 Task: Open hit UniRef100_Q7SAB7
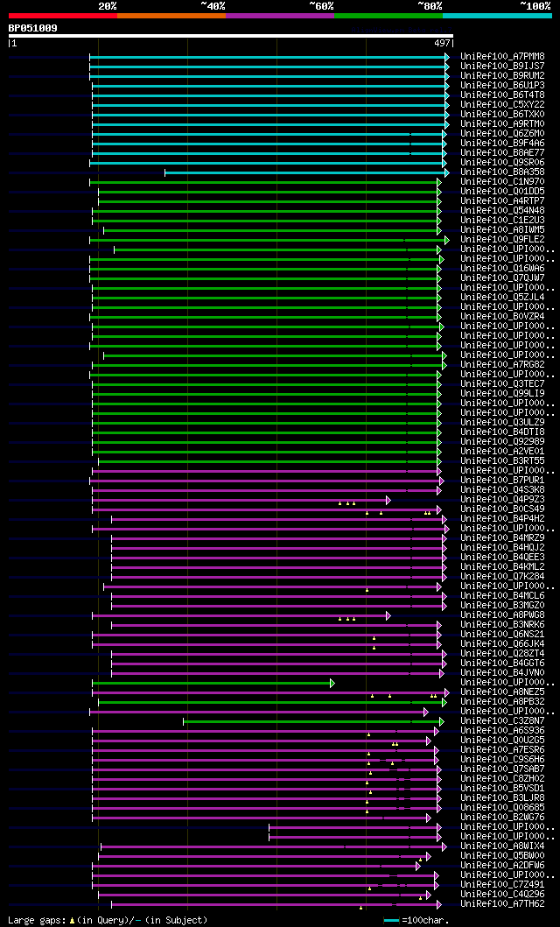pos(503,769)
